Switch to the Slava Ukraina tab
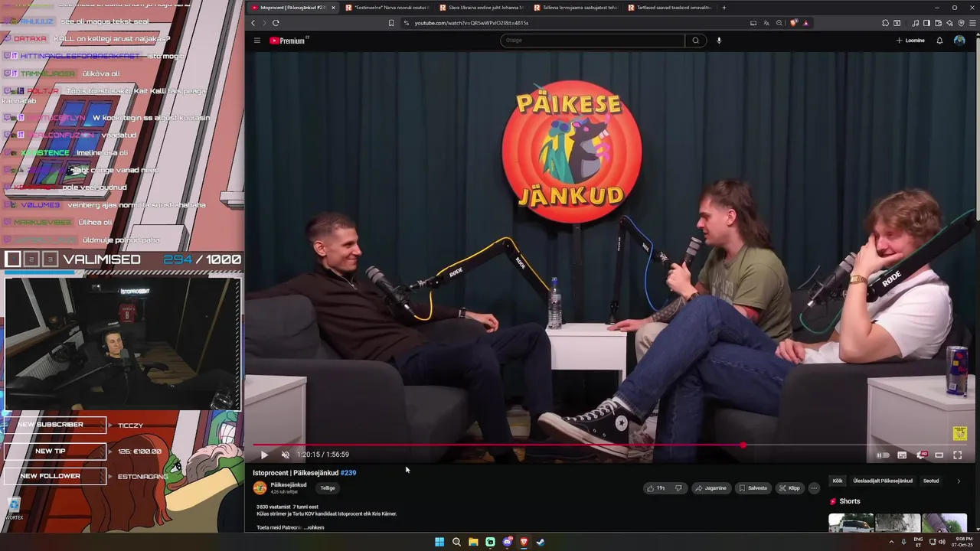Image resolution: width=980 pixels, height=551 pixels. [480, 8]
